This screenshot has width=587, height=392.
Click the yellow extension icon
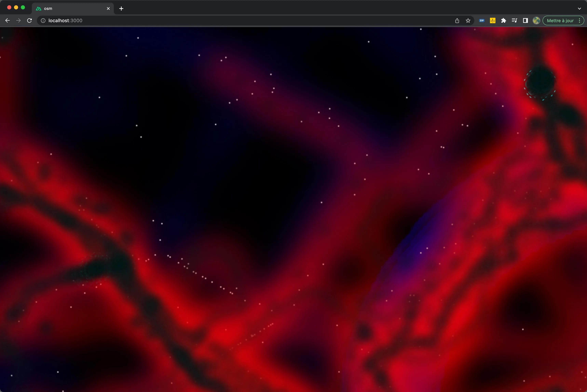click(493, 20)
